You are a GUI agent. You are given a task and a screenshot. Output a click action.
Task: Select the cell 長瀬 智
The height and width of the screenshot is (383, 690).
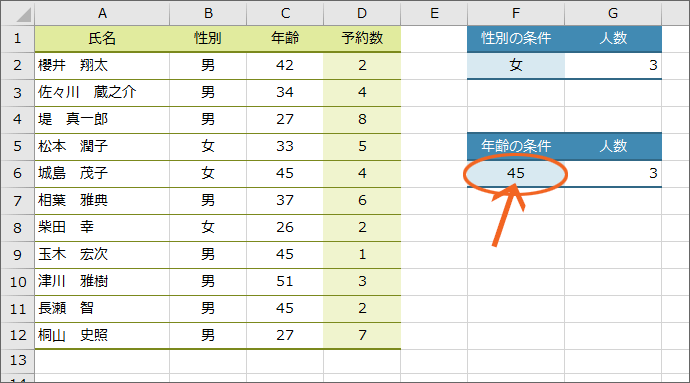coord(102,309)
